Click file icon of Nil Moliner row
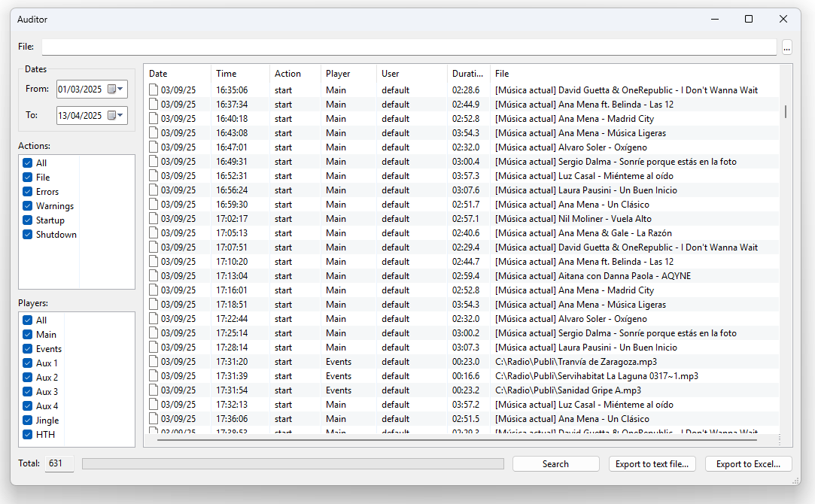Screen dimensions: 815x504 point(154,219)
